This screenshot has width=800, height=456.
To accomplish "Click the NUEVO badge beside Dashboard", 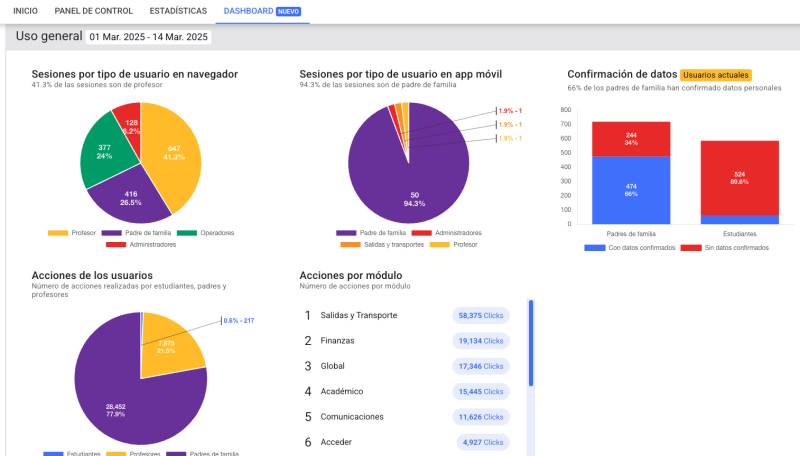I will pyautogui.click(x=288, y=11).
